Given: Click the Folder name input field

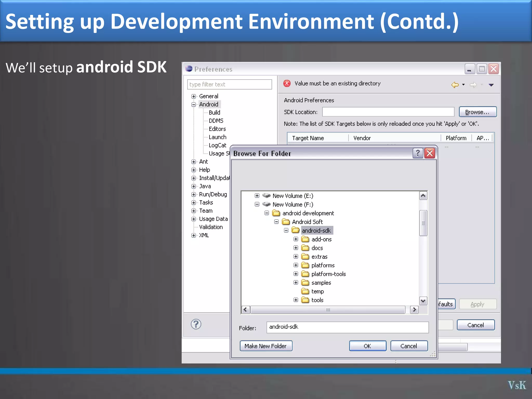Looking at the screenshot, I should point(348,327).
